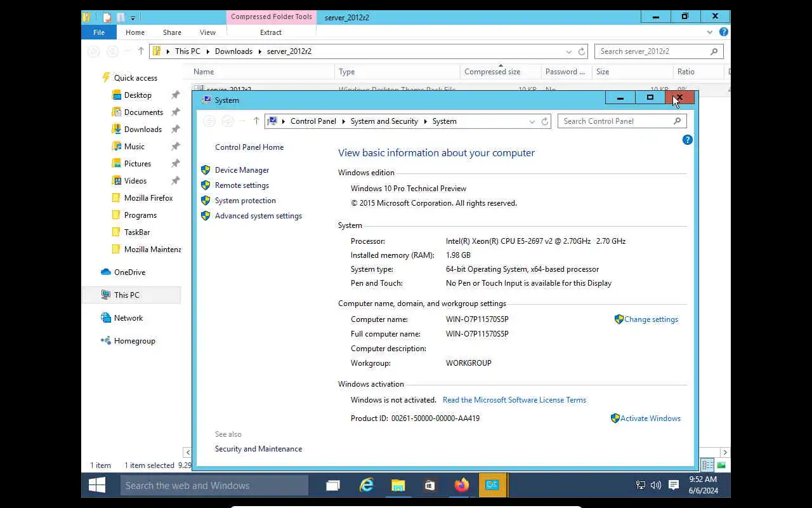Go up one level in System window
The width and height of the screenshot is (812, 508).
[256, 121]
